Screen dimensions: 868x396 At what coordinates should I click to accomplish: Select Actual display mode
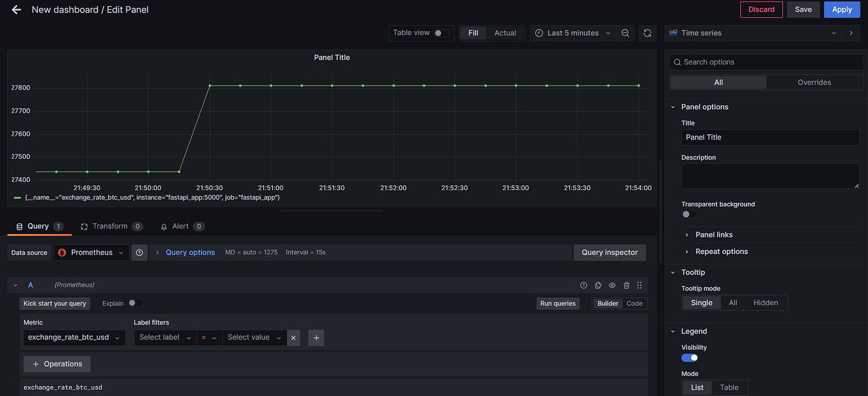[x=505, y=33]
